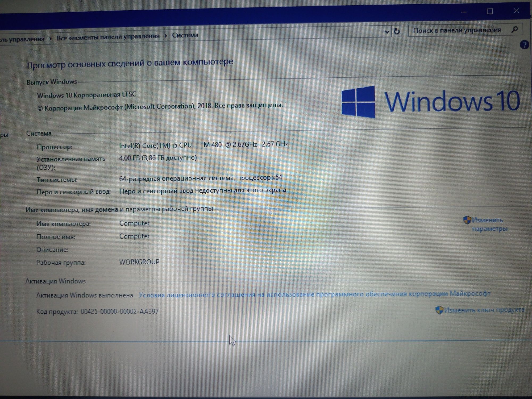Click the heading Просмотр основных сведений
532x399 pixels.
pyautogui.click(x=130, y=63)
